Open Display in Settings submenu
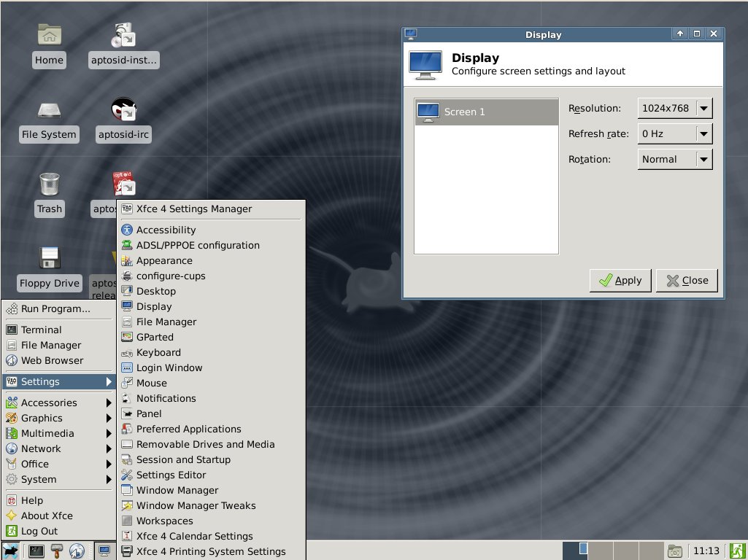 point(211,306)
